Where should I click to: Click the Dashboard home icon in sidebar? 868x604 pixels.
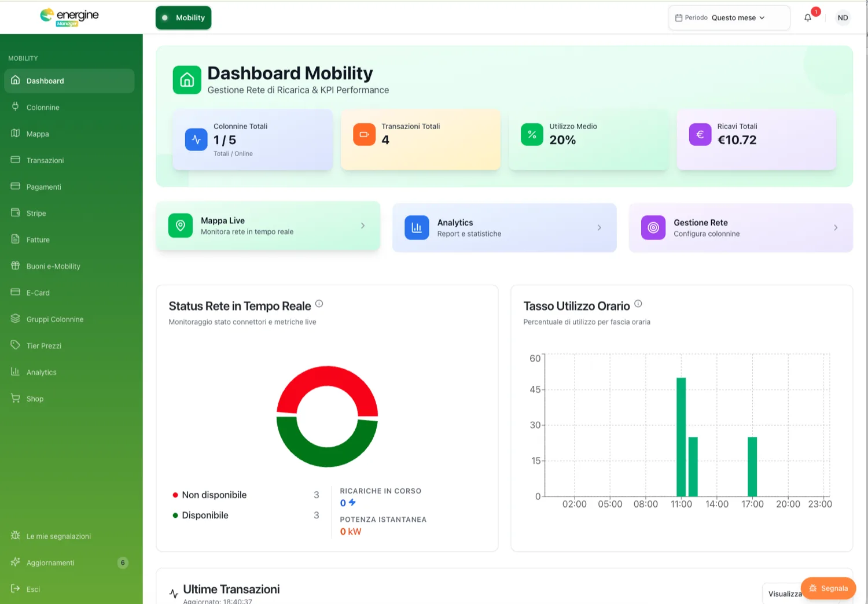16,80
